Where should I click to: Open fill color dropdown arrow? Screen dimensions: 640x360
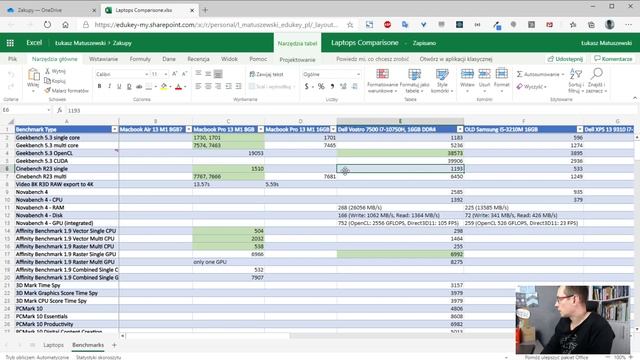pyautogui.click(x=170, y=87)
